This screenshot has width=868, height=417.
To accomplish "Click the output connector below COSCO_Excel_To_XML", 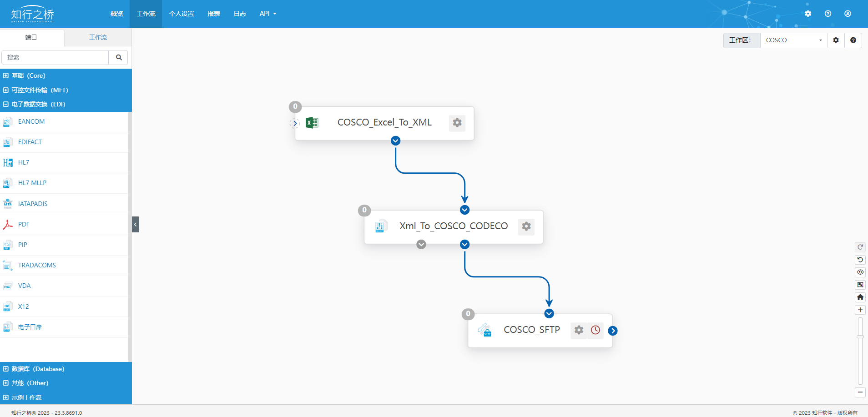I will [396, 141].
